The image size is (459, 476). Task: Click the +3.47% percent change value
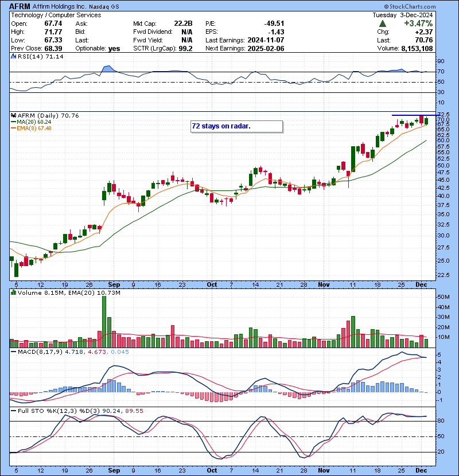click(418, 24)
